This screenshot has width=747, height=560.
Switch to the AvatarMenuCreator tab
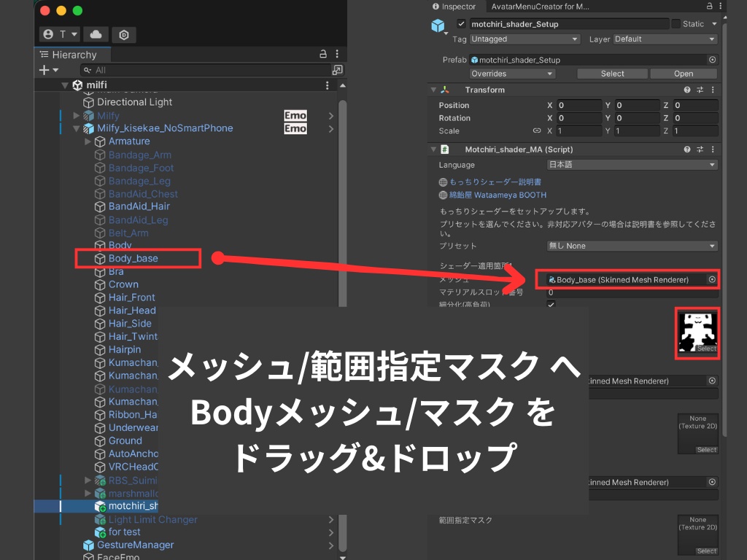(541, 7)
